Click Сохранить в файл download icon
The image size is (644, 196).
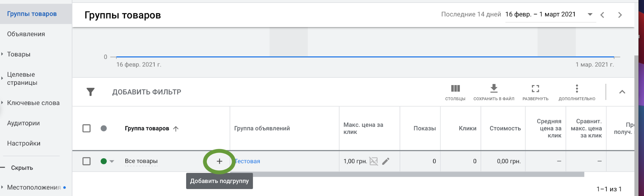[494, 89]
